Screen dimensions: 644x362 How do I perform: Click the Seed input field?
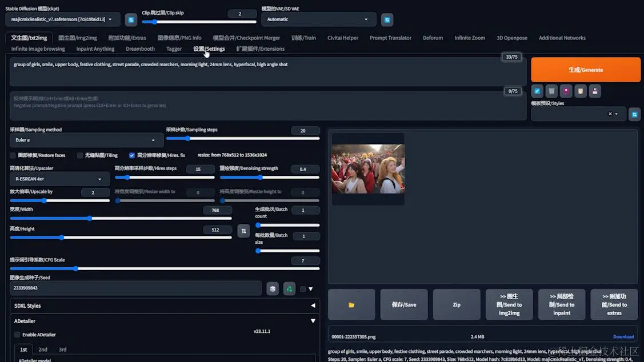tap(135, 288)
